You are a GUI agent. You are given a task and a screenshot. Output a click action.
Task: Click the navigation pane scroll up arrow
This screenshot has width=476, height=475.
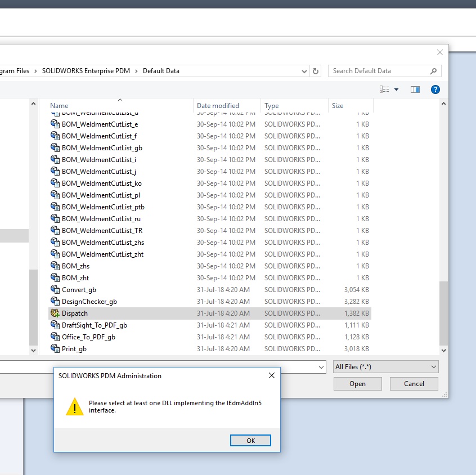(x=33, y=104)
